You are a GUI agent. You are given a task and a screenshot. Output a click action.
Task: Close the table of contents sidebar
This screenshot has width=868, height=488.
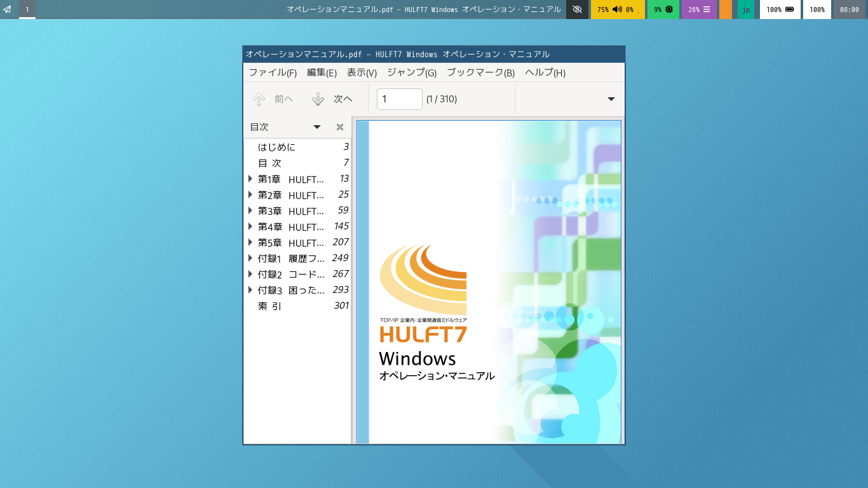tap(340, 127)
